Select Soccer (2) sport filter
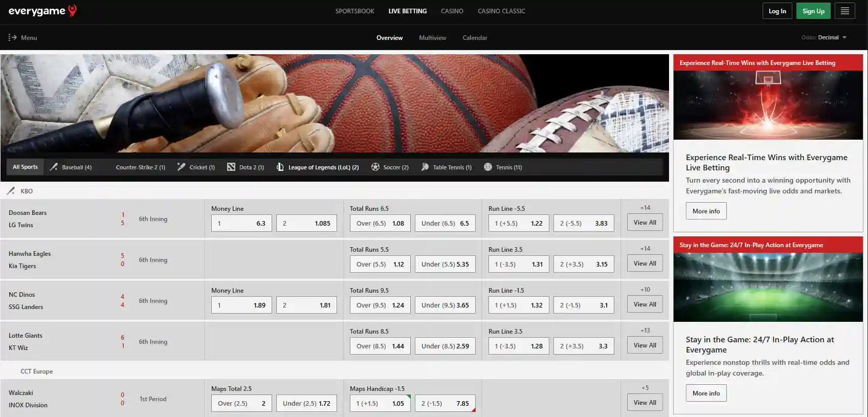 coord(390,167)
